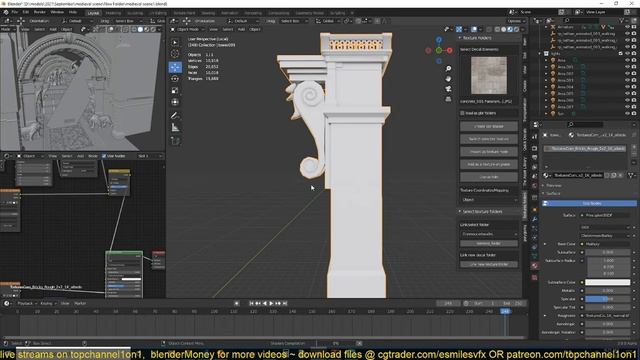Click the first button under 'load as pbr folders'
Screen dimensions: 640x360
(489, 126)
